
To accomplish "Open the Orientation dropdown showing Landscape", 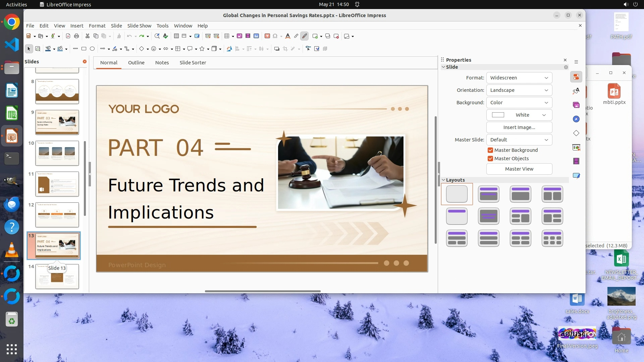I will (519, 90).
